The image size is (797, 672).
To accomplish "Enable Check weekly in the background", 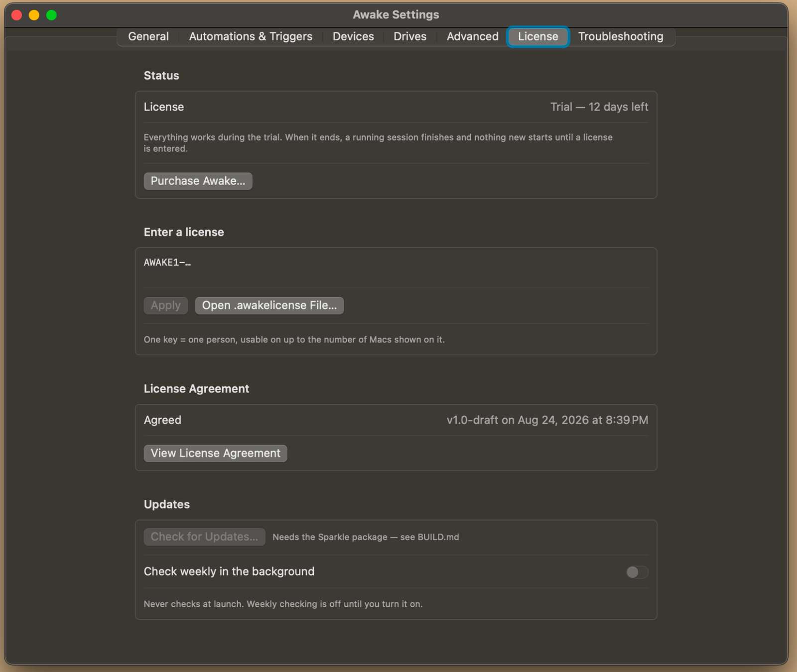I will click(637, 572).
